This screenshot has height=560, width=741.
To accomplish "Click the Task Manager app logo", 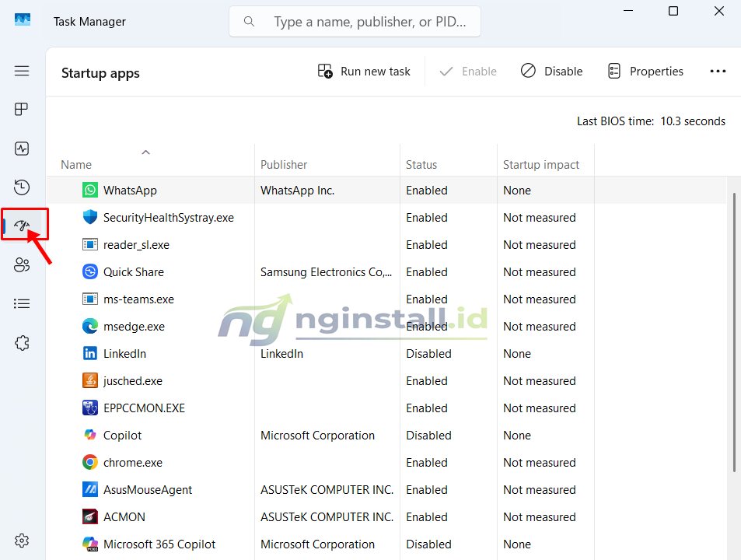I will [x=23, y=20].
